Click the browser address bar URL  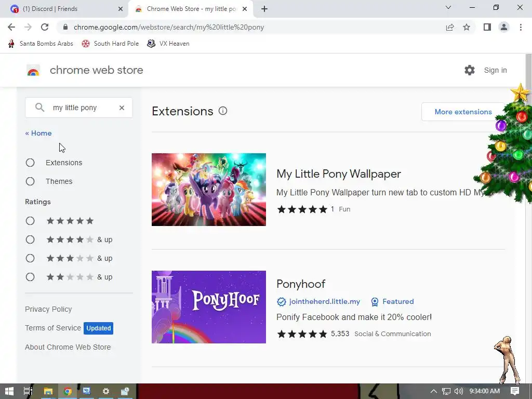tap(169, 27)
